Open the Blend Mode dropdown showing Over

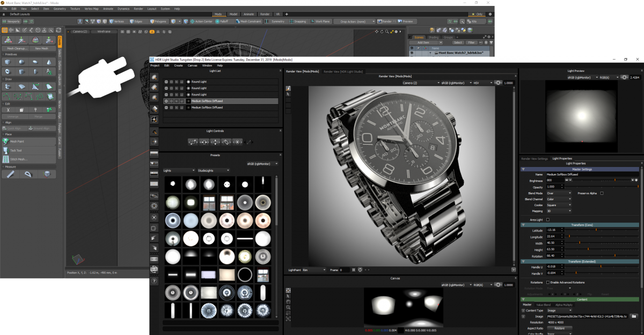[559, 193]
